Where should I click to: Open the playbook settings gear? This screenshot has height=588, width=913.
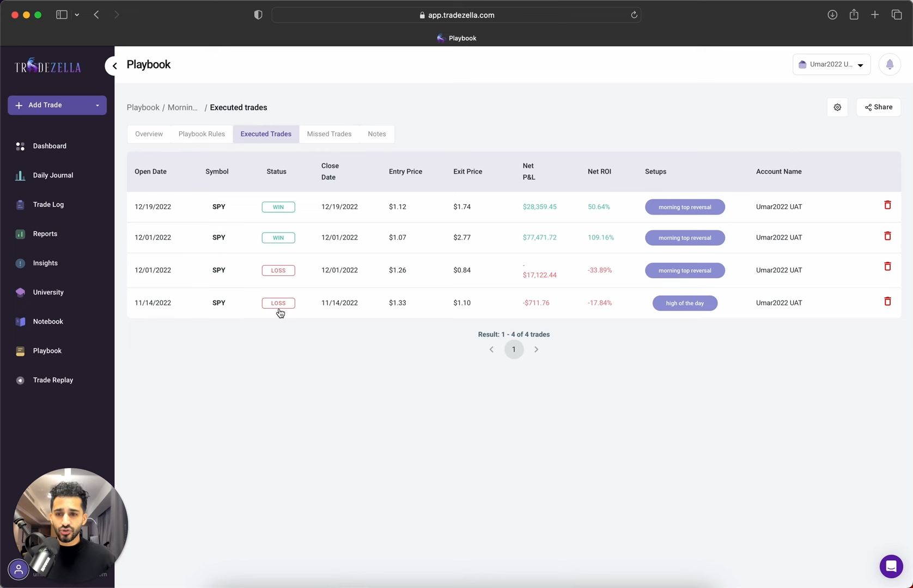[x=837, y=107]
